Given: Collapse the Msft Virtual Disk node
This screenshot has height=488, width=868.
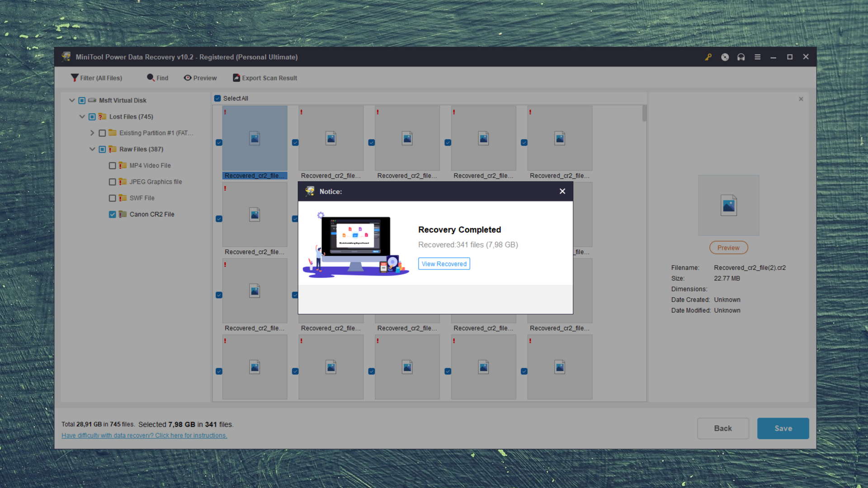Looking at the screenshot, I should (71, 100).
